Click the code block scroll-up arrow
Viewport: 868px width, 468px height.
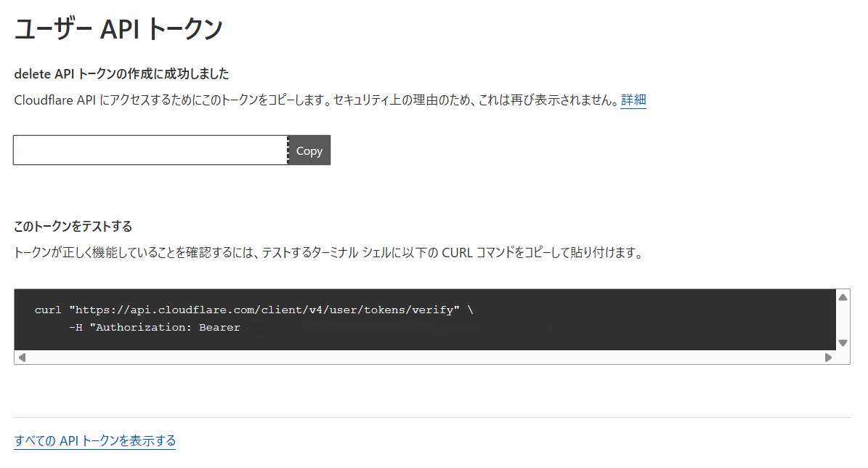[843, 297]
